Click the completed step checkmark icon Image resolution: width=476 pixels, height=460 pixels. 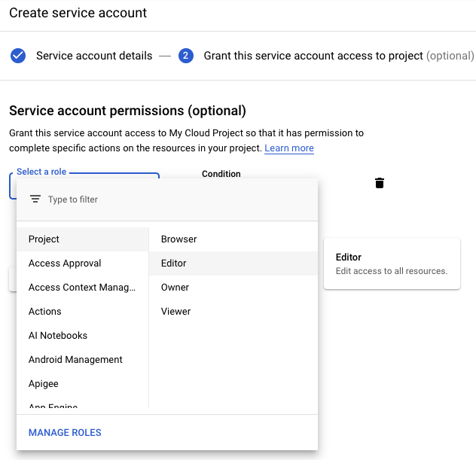(x=18, y=56)
